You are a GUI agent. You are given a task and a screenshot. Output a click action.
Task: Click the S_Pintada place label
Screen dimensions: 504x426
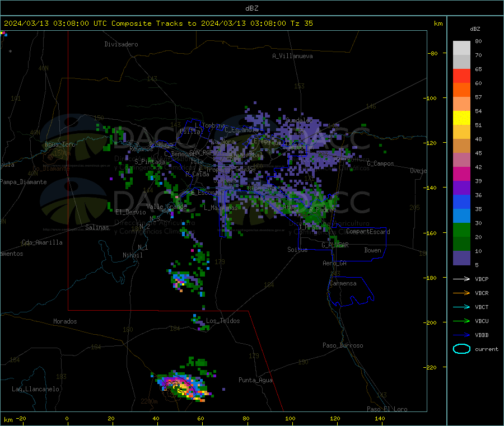150,161
